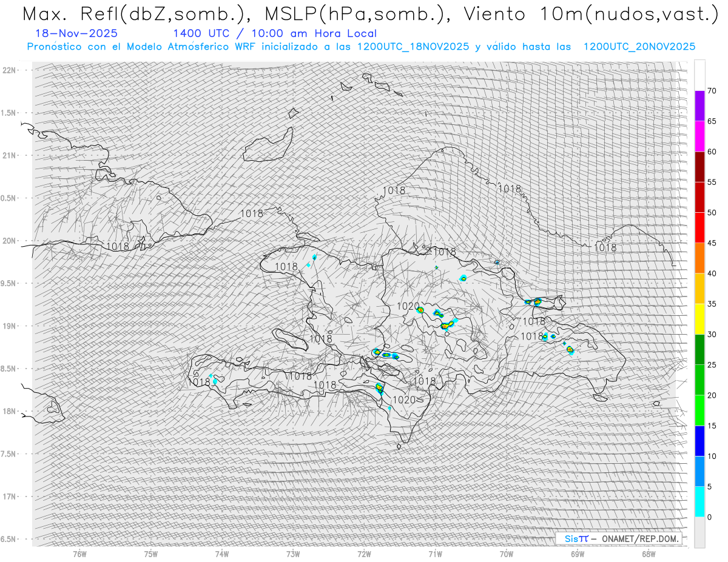Click the '20' value on the color scale
This screenshot has width=728, height=562.
(x=712, y=395)
